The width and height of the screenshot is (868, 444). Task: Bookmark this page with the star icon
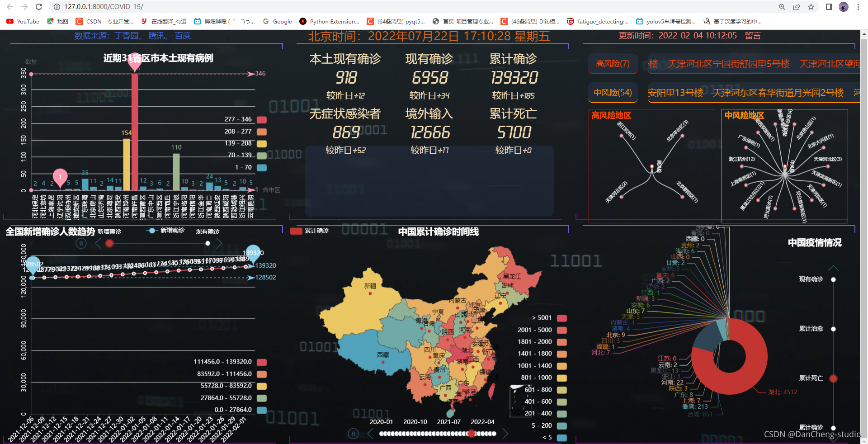coord(811,7)
